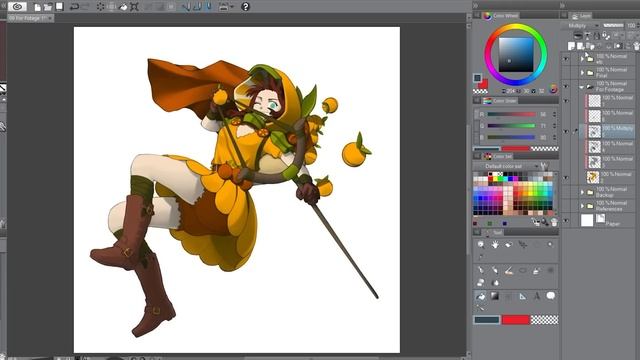
Task: Expand the Backup layer folder
Action: tap(582, 192)
